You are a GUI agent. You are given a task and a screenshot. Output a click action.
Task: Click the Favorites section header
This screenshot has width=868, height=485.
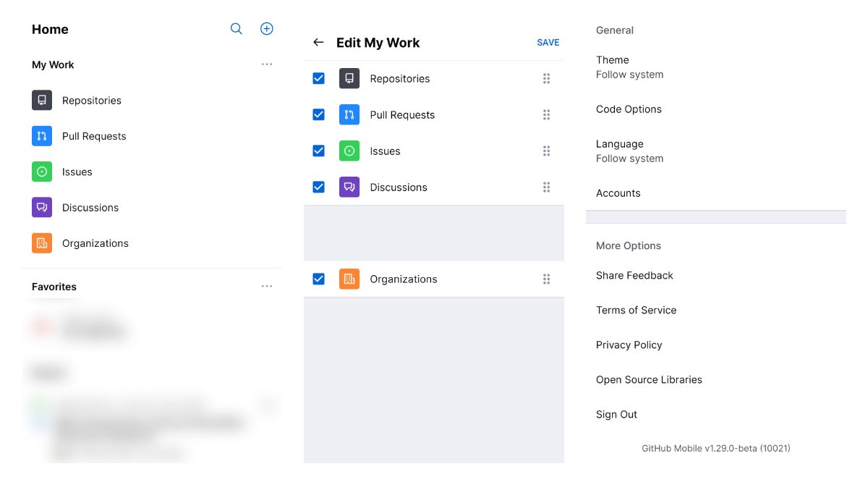tap(54, 287)
